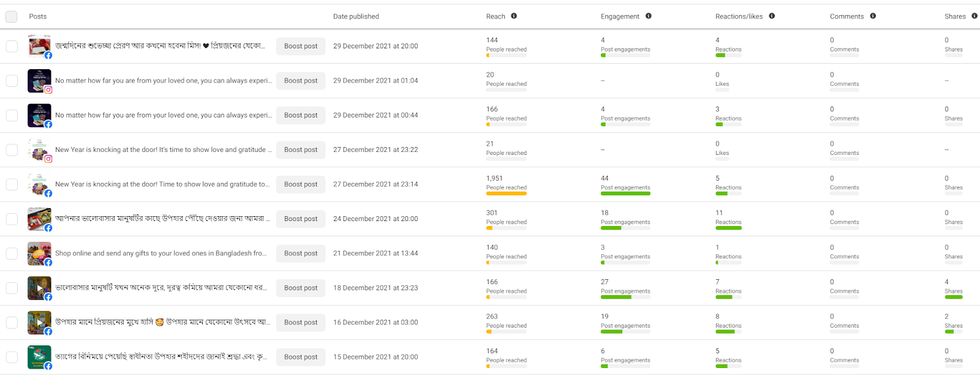Click the Reach column header
Screen dimensions: 980x376
(x=496, y=17)
